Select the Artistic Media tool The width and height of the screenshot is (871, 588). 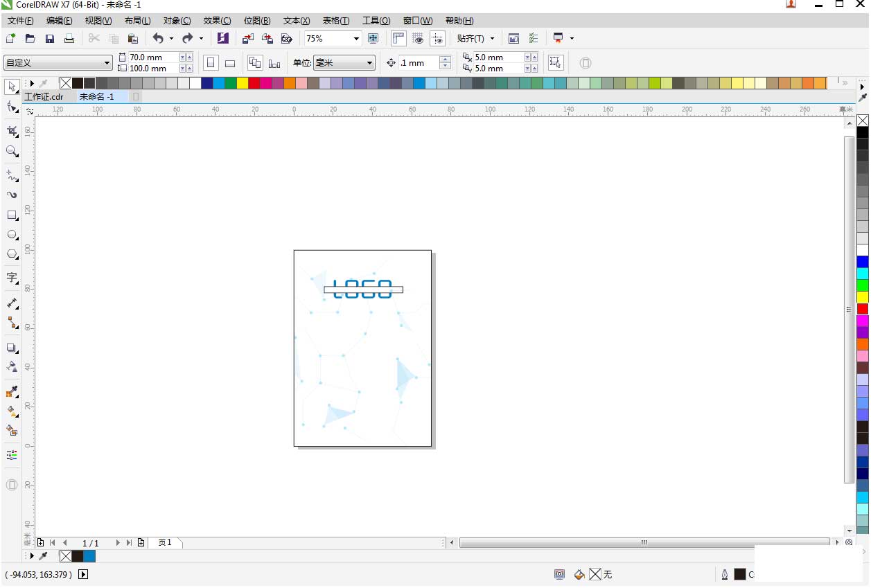click(x=12, y=195)
